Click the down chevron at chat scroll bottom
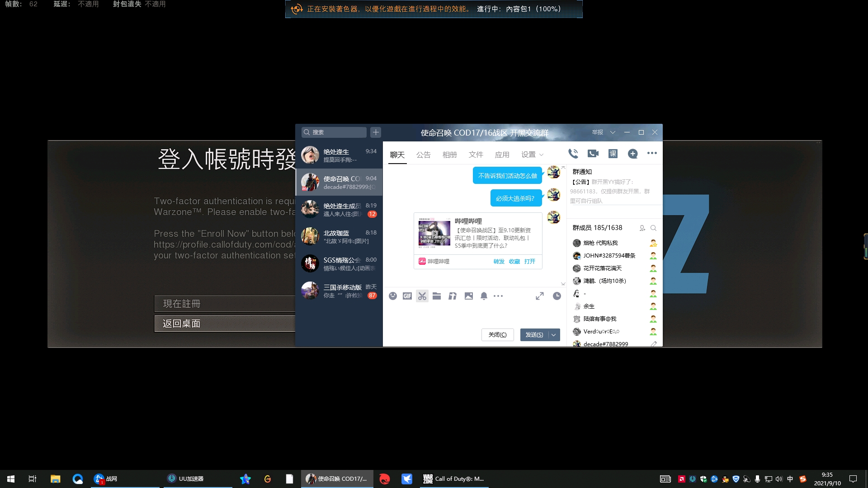Viewport: 868px width, 488px height. coord(563,284)
